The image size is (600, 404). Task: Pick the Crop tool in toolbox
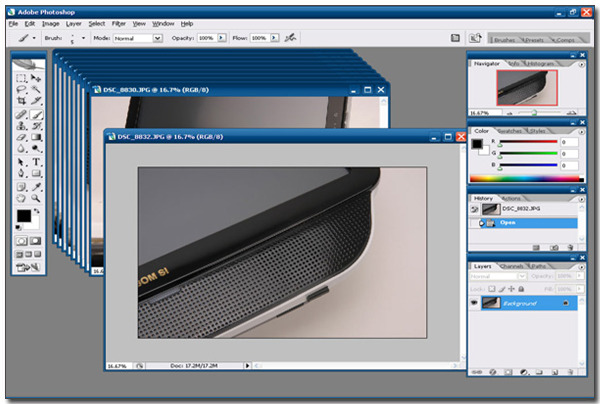click(22, 101)
